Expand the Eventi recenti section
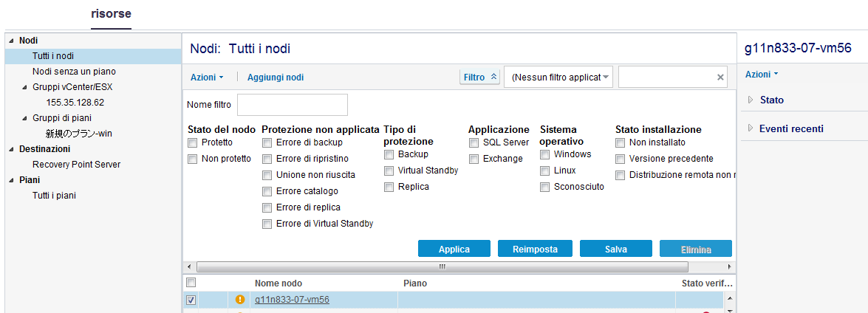The image size is (868, 313). coord(751,128)
